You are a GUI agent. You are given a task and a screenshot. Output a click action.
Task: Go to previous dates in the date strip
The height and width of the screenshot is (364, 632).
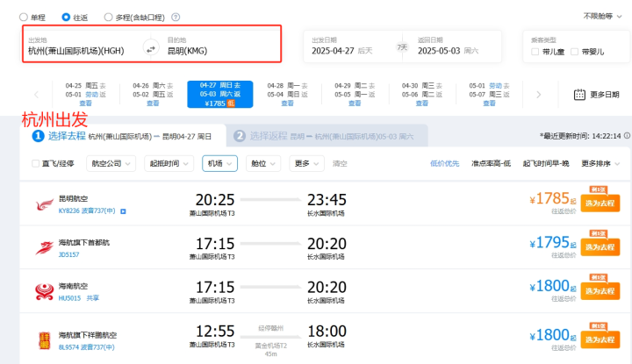[x=36, y=95]
